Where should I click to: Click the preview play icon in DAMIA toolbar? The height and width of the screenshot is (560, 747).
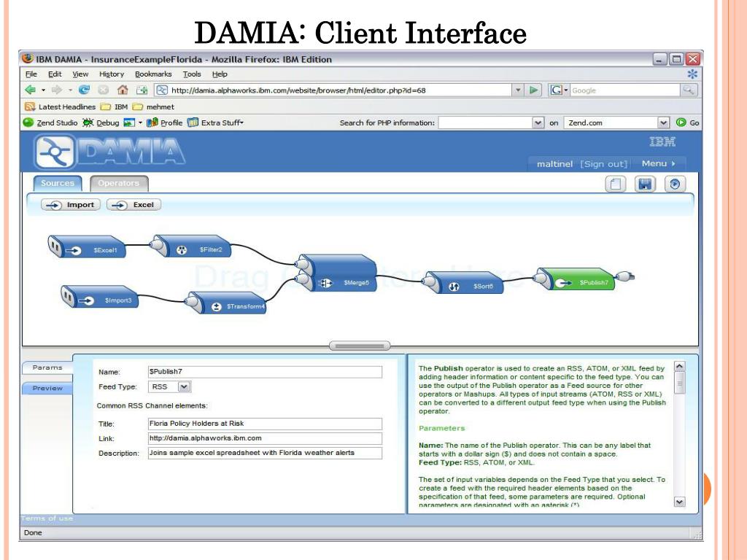[x=675, y=184]
